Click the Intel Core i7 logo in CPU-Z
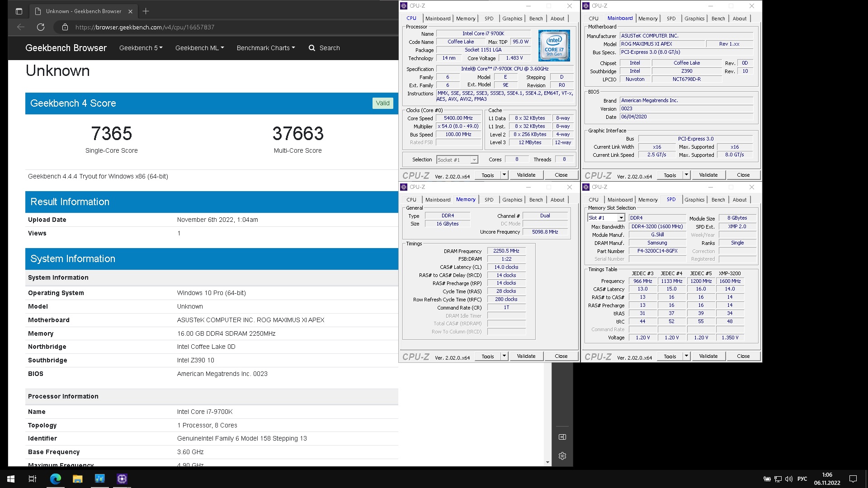 [x=554, y=46]
